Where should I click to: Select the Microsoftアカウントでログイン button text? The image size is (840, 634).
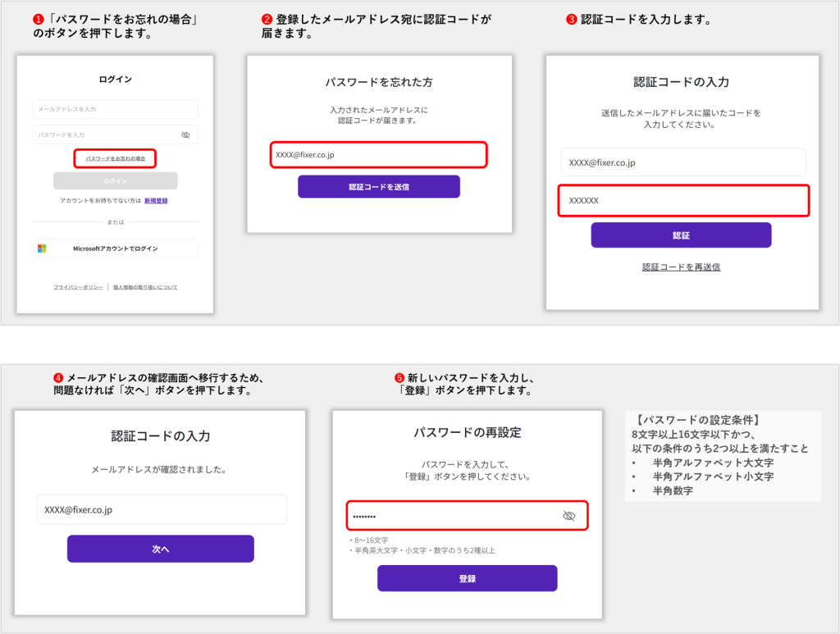tap(116, 249)
